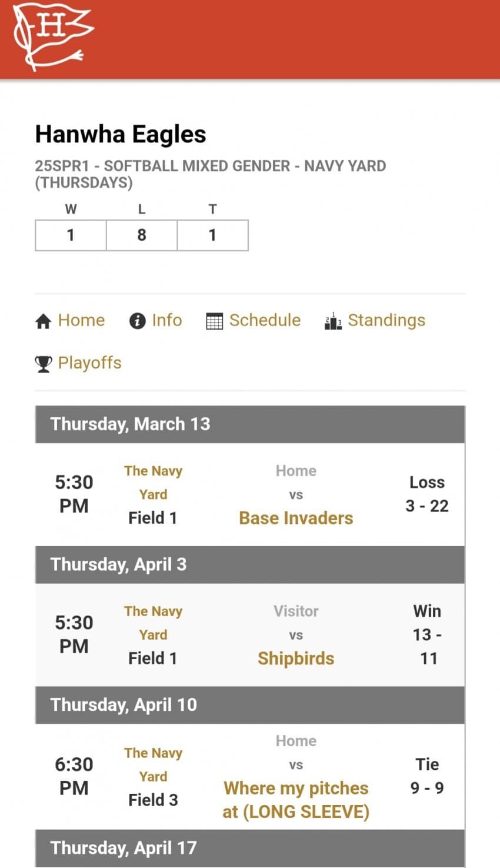Click the losses count cell showing 8
Viewport: 500px width, 868px height.
(x=142, y=235)
